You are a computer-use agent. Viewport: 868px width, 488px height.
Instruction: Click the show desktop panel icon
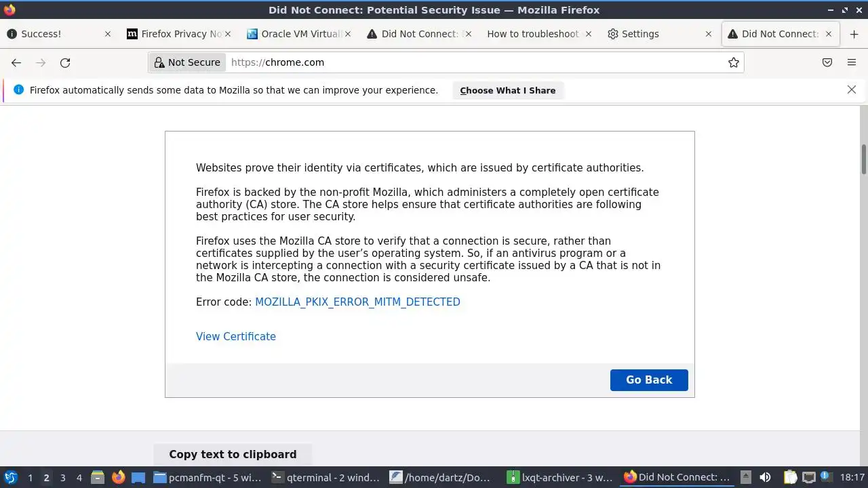click(138, 477)
